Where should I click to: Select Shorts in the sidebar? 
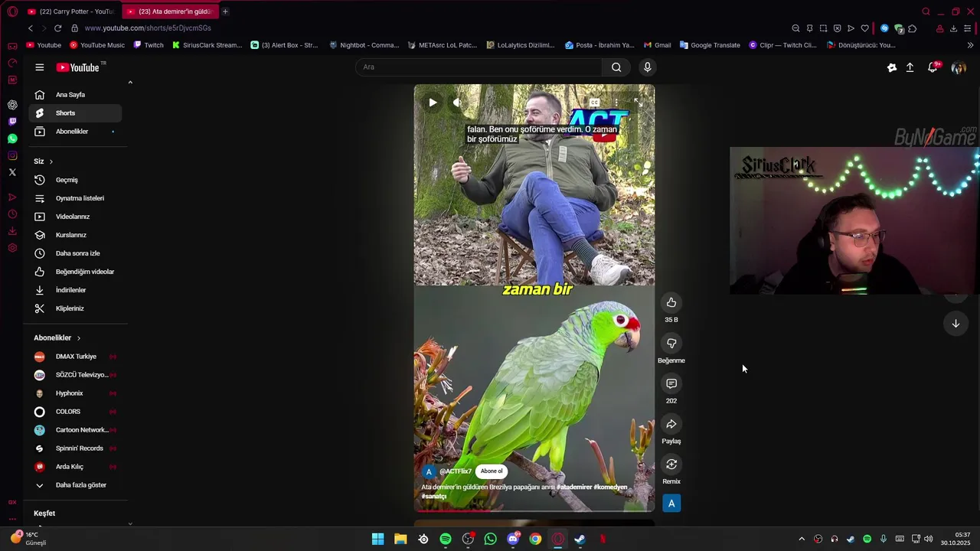point(75,113)
